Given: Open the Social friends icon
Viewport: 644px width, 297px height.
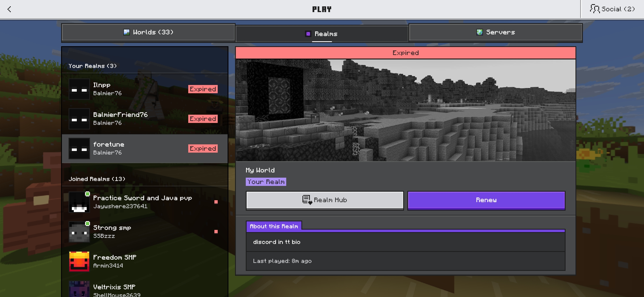Looking at the screenshot, I should pos(594,9).
